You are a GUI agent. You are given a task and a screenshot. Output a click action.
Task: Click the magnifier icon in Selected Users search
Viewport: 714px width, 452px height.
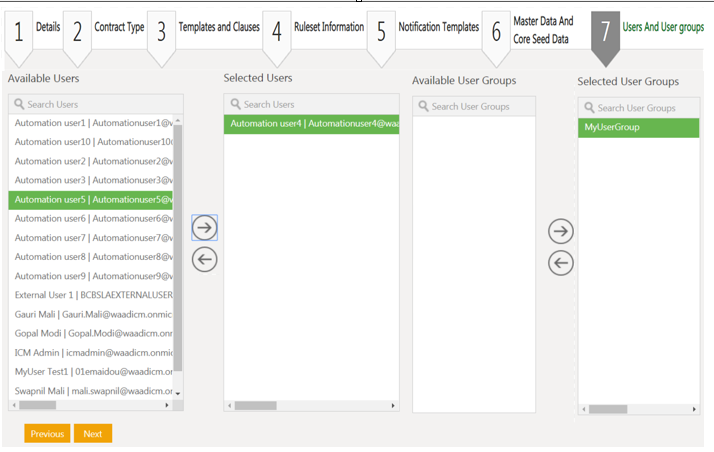click(x=235, y=104)
